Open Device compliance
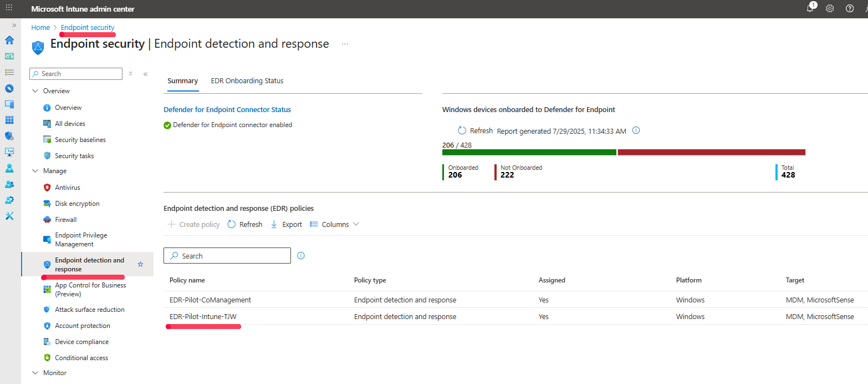The width and height of the screenshot is (868, 384). pyautogui.click(x=81, y=342)
